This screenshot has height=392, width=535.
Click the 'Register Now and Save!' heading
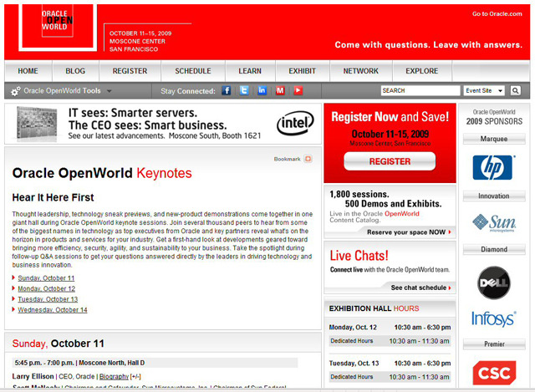click(390, 117)
